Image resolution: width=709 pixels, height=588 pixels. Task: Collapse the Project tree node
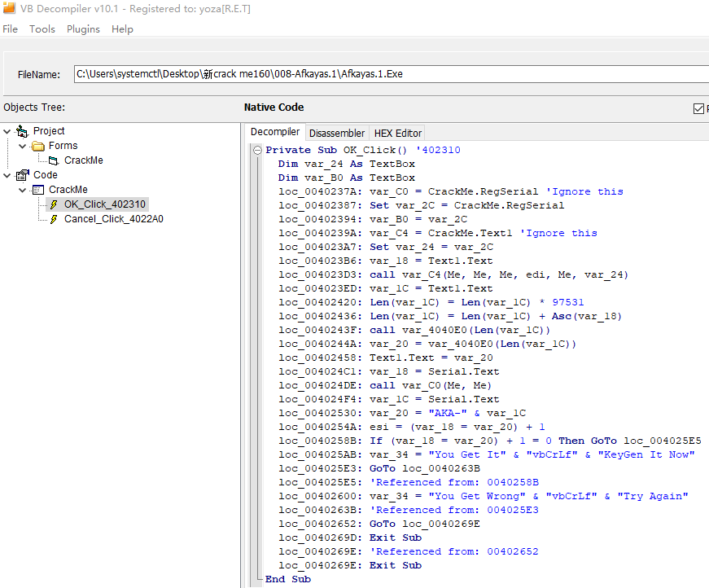7,131
